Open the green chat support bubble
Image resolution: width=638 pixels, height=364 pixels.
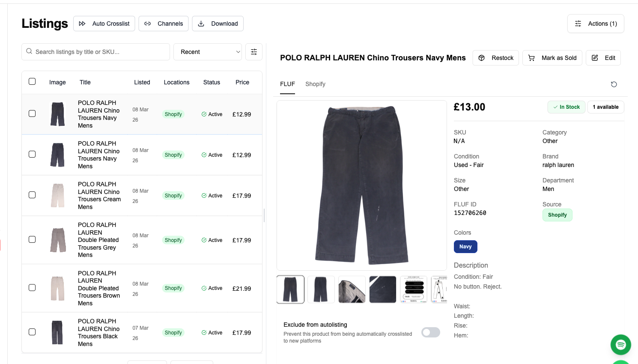(x=620, y=345)
